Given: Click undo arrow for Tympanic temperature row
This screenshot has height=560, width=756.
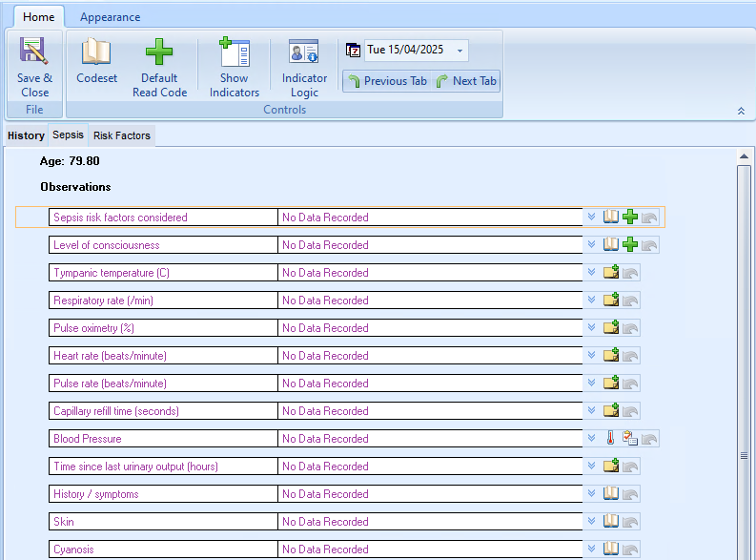Looking at the screenshot, I should pyautogui.click(x=630, y=273).
